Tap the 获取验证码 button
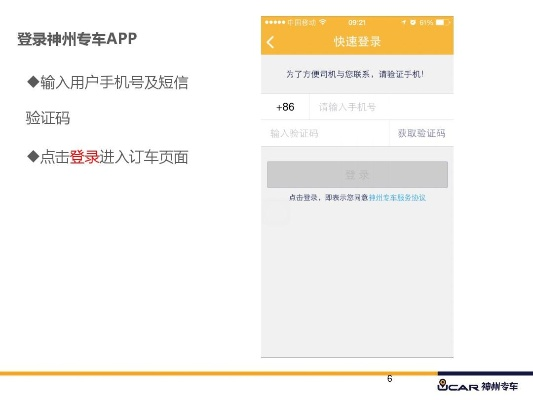 coord(422,133)
